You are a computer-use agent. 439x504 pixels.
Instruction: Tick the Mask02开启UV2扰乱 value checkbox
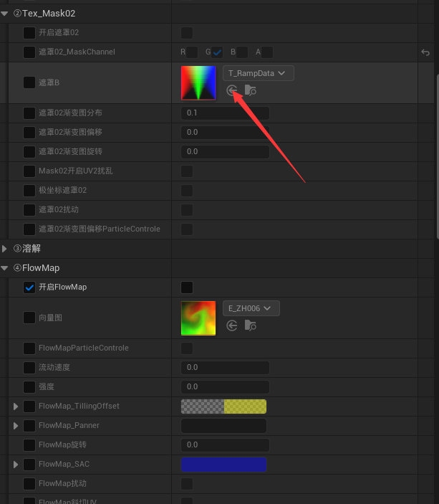coord(187,171)
